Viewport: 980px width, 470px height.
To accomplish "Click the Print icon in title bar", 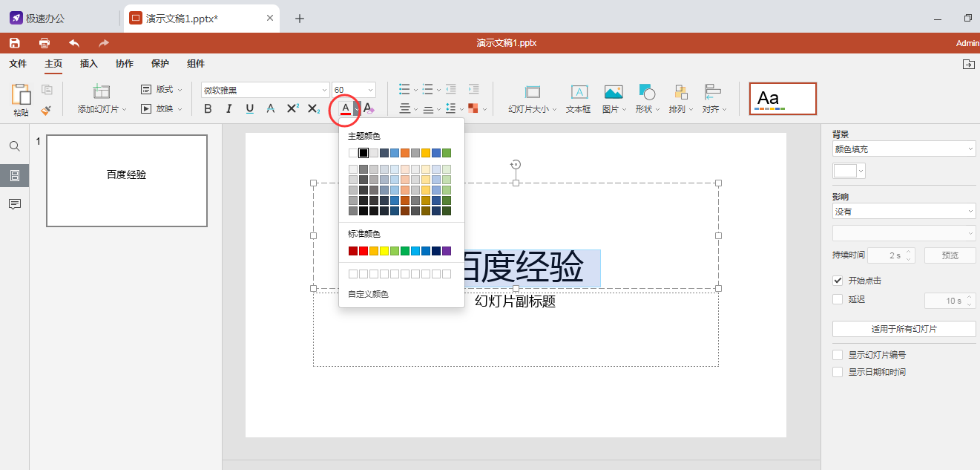I will point(45,43).
